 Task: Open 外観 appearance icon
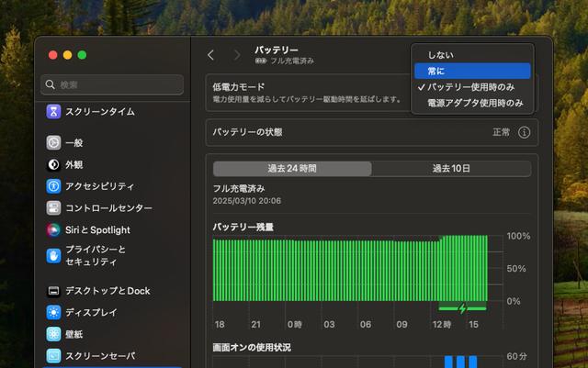pyautogui.click(x=54, y=165)
